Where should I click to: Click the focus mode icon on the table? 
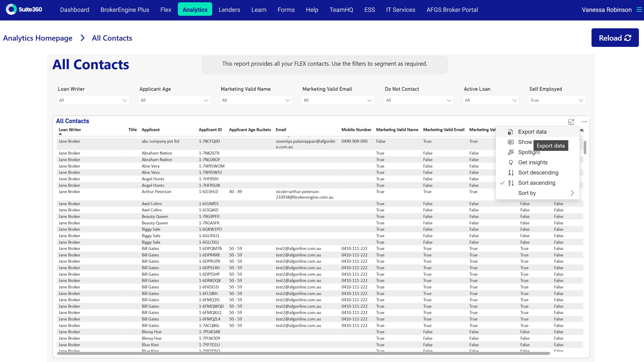[571, 122]
